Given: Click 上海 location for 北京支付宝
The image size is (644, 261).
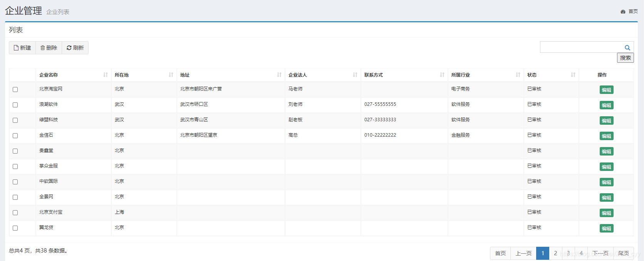Looking at the screenshot, I should click(x=119, y=212).
